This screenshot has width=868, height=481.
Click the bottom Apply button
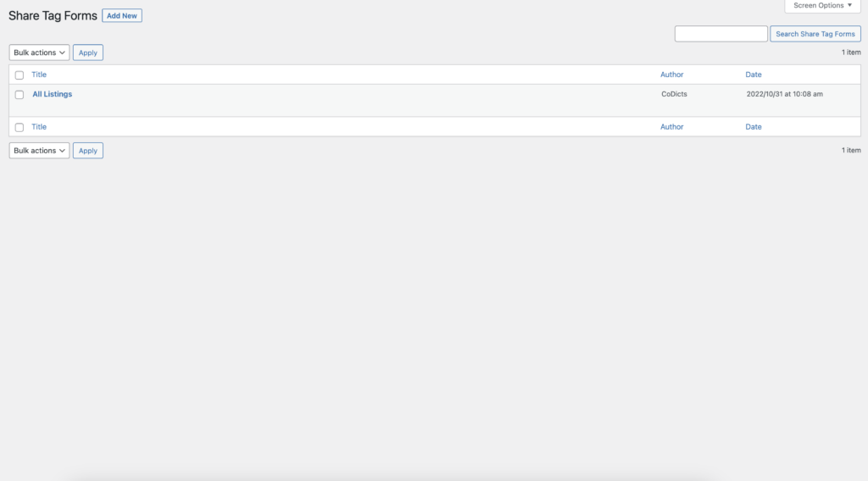(x=88, y=151)
